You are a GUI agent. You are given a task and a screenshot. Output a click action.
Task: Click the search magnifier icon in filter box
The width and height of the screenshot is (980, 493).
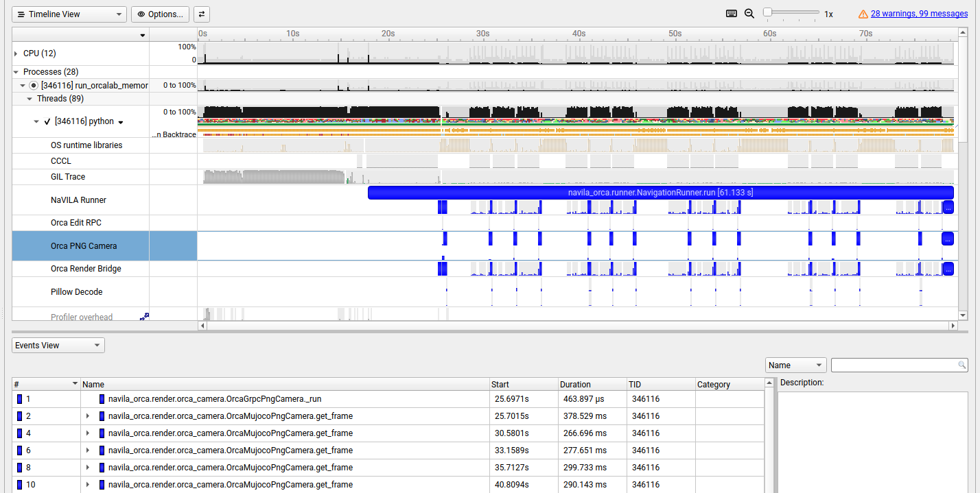(x=962, y=365)
